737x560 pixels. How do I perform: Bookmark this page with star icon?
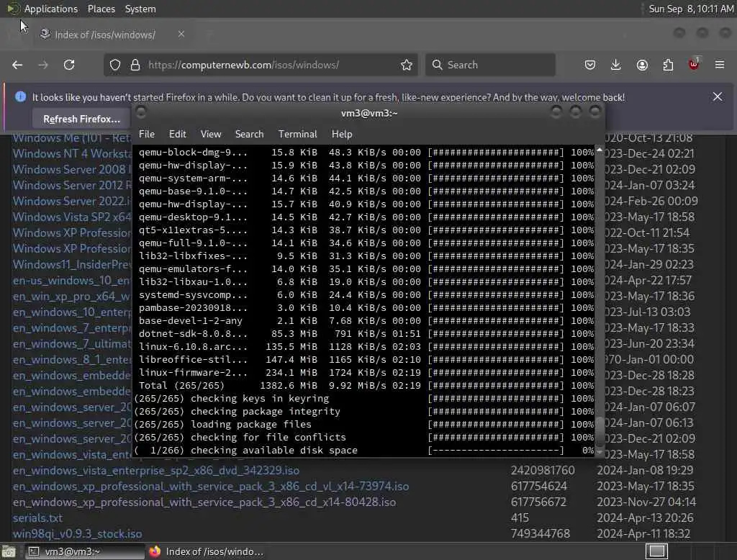(x=407, y=65)
